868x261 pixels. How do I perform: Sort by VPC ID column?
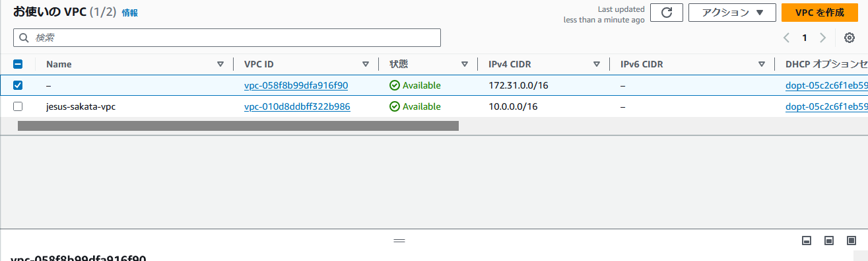pyautogui.click(x=366, y=64)
